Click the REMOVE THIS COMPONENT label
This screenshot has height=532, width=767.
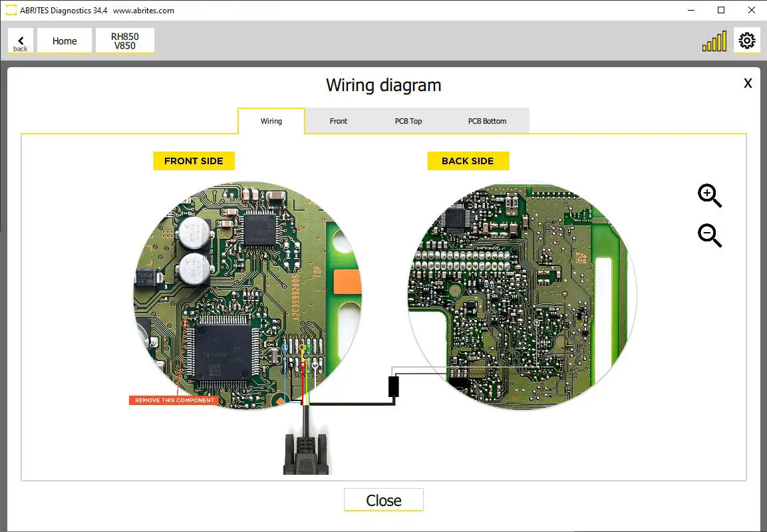pos(174,400)
